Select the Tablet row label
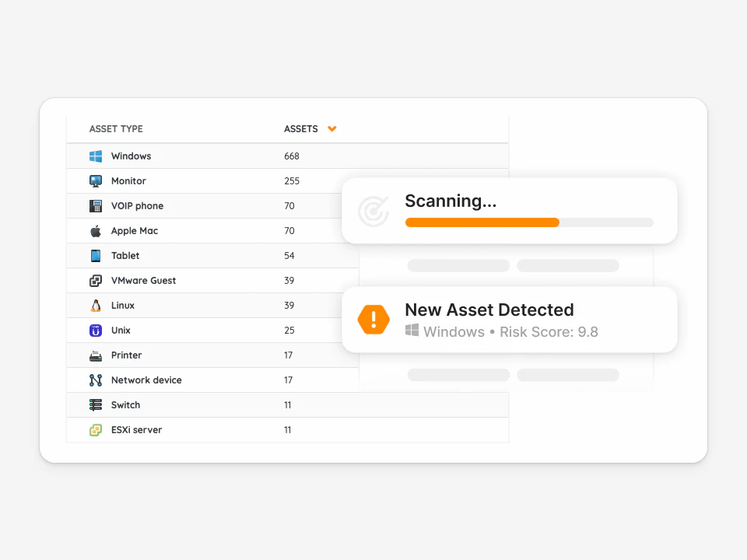Screen dimensions: 747x560 [x=125, y=256]
